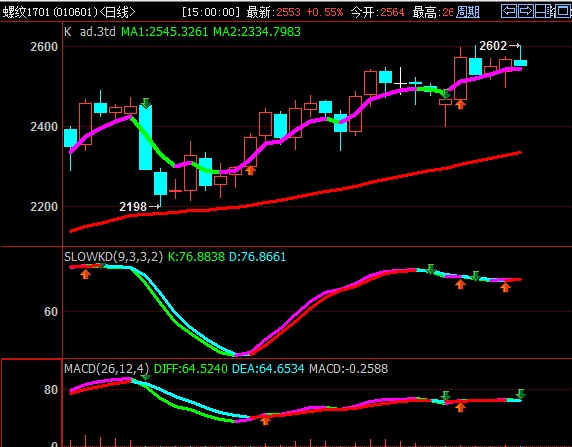Click the 60 level in SLOWKD axis
572x447 pixels.
pyautogui.click(x=51, y=312)
